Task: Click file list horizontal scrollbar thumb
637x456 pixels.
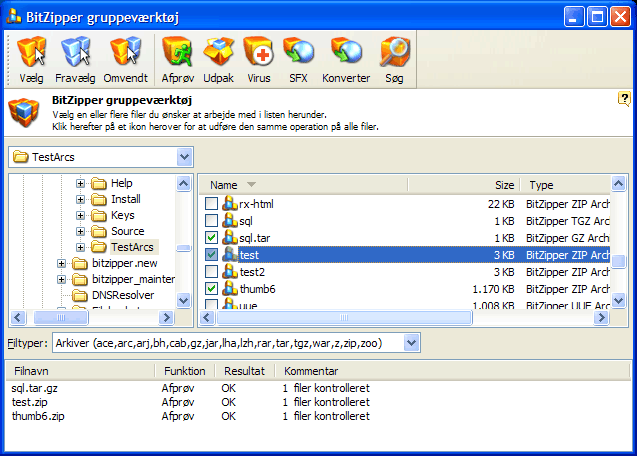Action: (x=344, y=317)
